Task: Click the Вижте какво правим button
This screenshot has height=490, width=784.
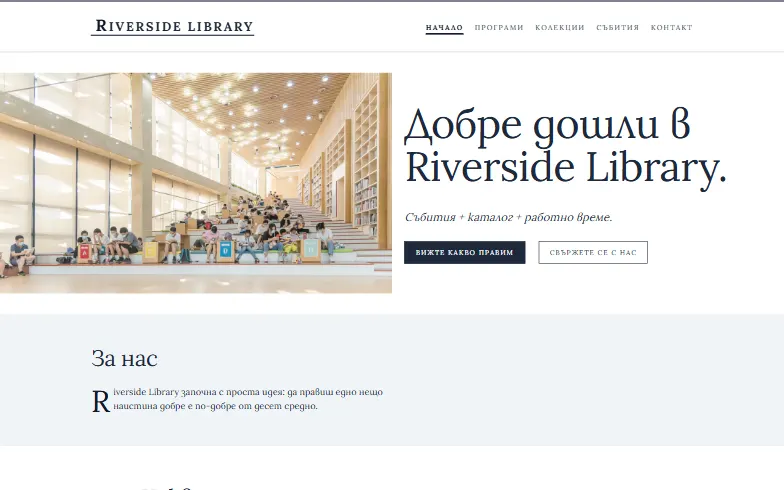Action: [x=464, y=252]
